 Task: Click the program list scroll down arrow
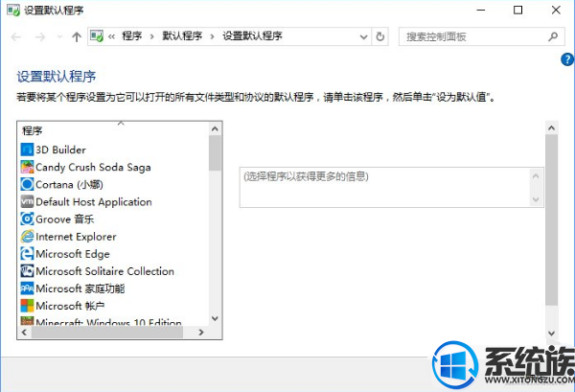coord(215,318)
